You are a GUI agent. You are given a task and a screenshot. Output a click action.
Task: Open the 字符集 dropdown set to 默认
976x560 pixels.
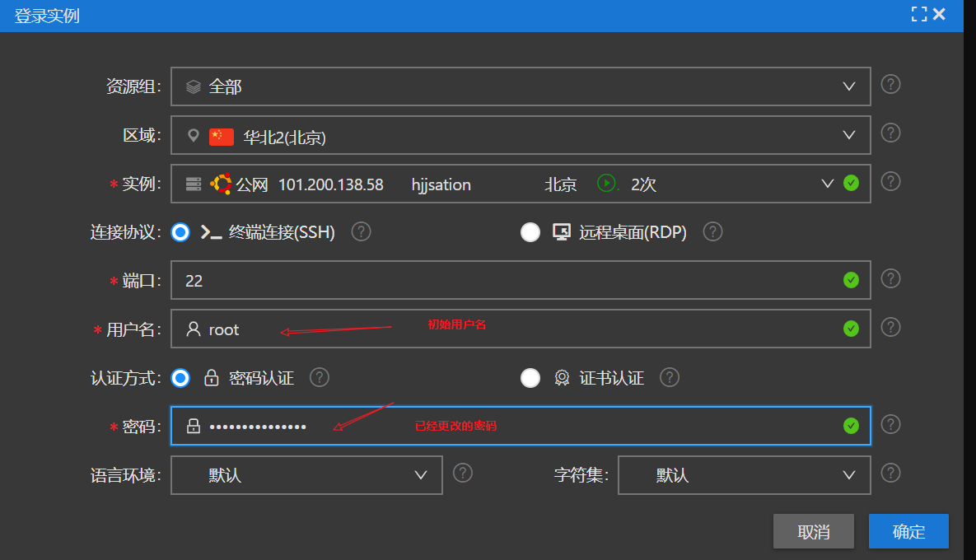(x=744, y=474)
